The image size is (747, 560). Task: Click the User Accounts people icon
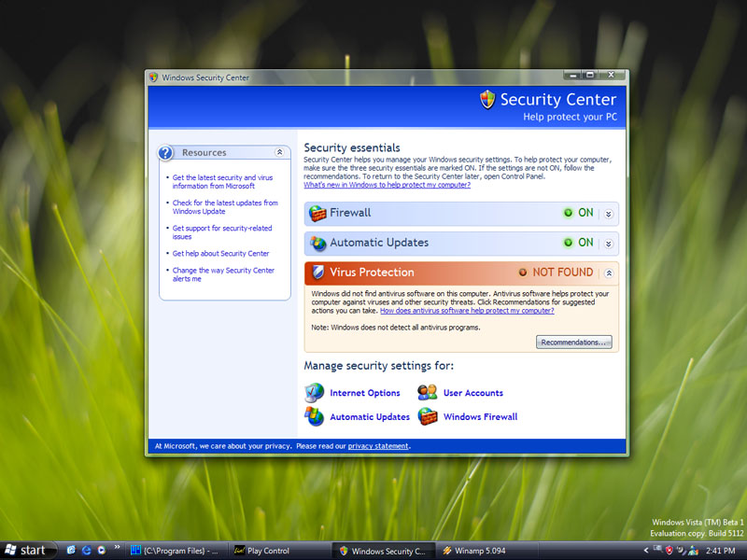[428, 392]
